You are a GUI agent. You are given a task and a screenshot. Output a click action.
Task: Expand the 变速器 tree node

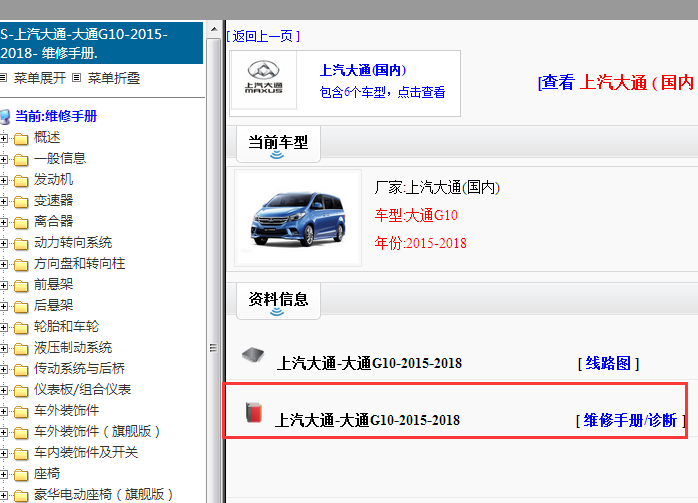4,201
